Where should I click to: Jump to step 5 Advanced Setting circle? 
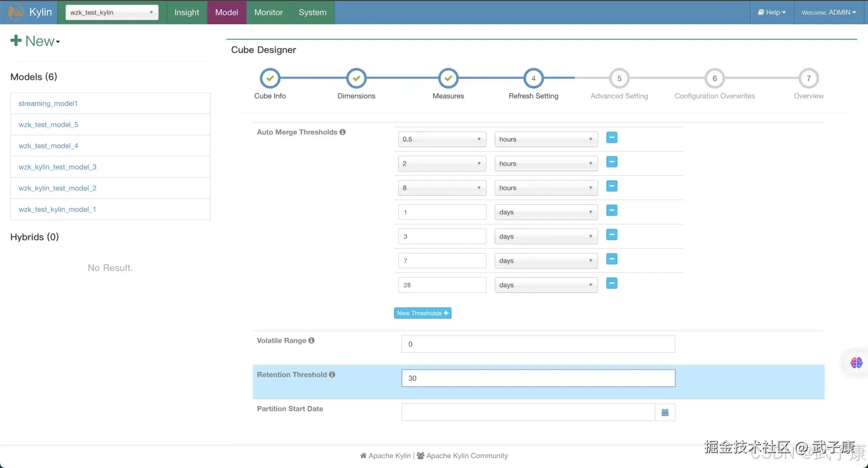tap(619, 79)
